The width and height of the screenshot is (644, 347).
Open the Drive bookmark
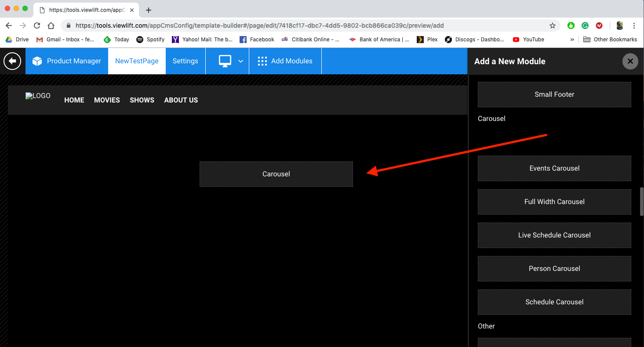(x=17, y=40)
